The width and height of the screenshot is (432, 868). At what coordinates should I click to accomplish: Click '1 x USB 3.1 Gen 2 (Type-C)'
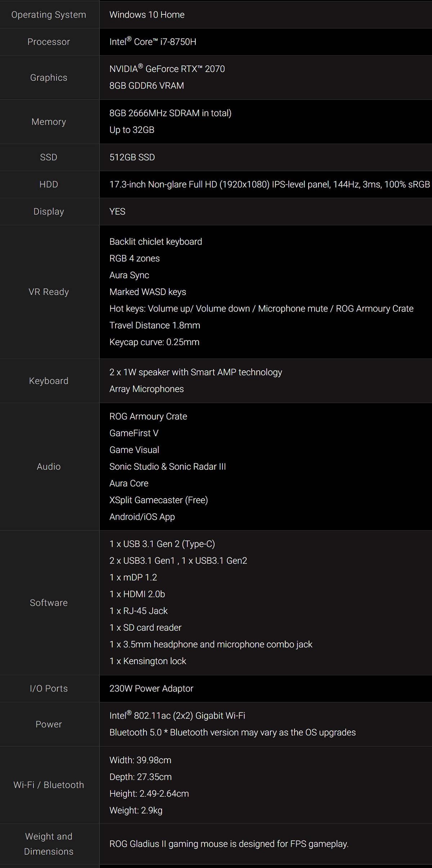(162, 544)
